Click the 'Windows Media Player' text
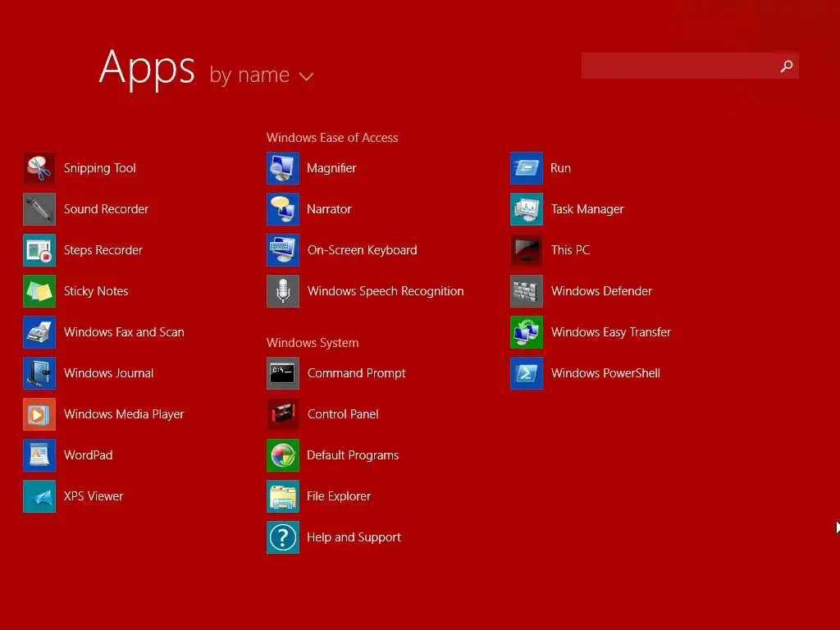 pyautogui.click(x=124, y=414)
